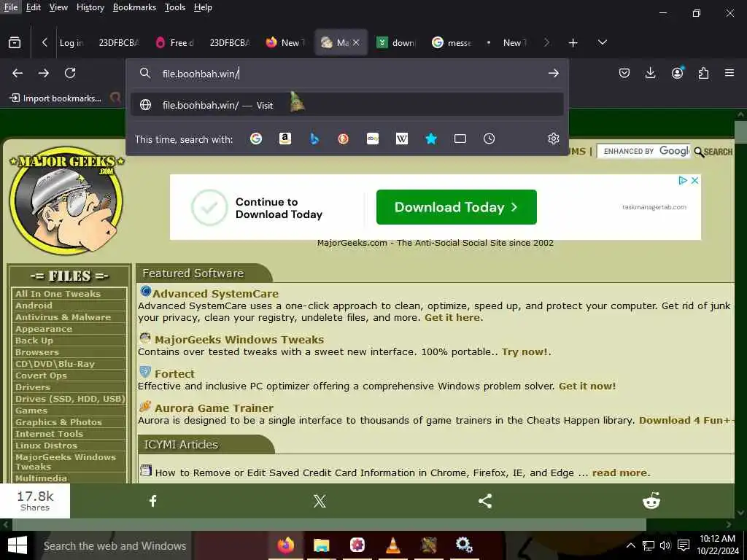Open a new tab with plus
The width and height of the screenshot is (747, 560).
573,42
